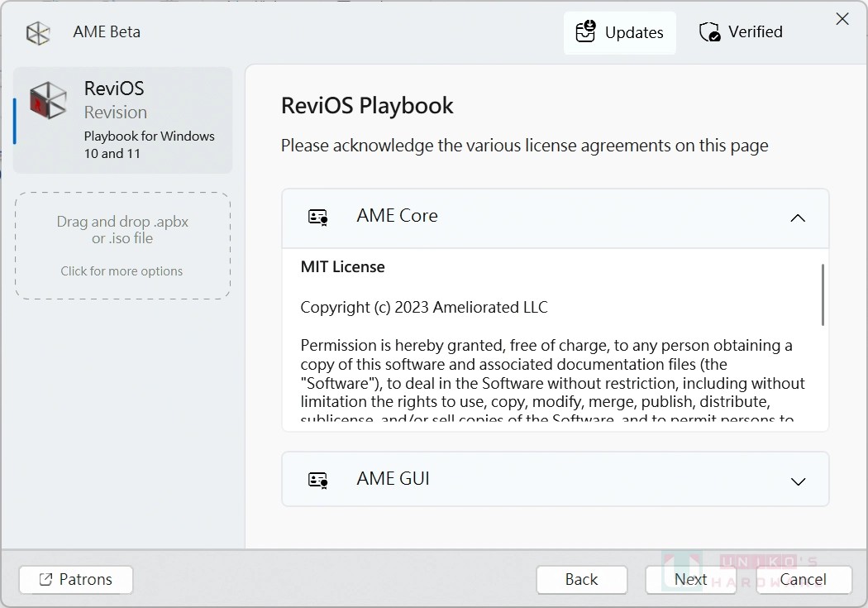Click the Patrons external link icon
This screenshot has width=868, height=608.
coord(44,579)
